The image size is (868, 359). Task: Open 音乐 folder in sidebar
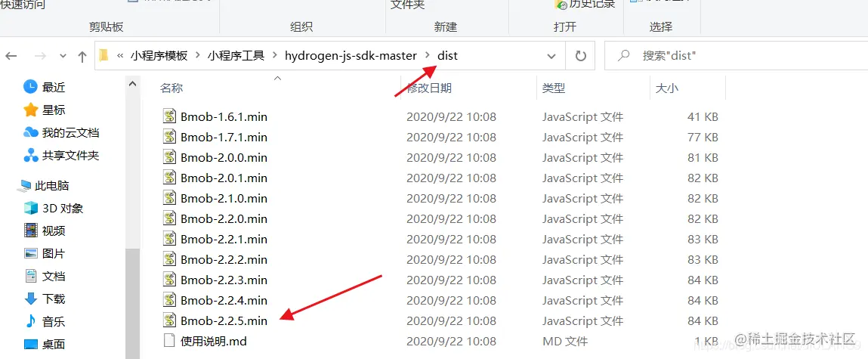[54, 322]
